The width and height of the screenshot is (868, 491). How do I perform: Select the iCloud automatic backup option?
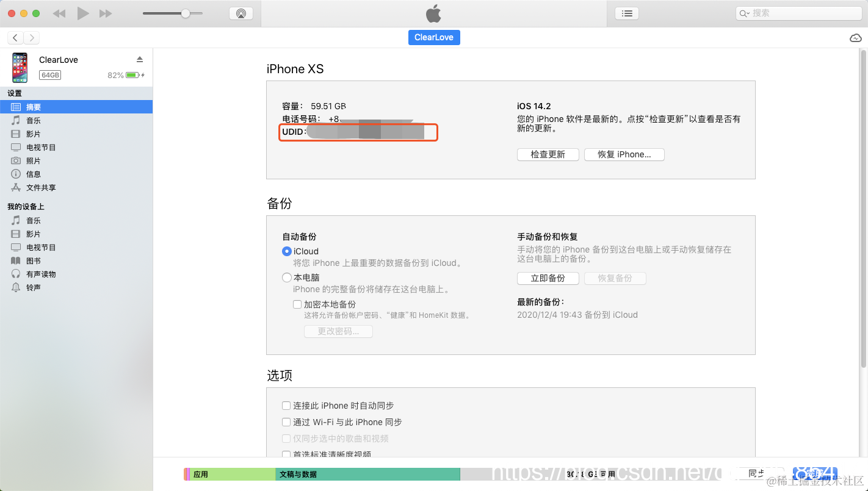click(286, 251)
